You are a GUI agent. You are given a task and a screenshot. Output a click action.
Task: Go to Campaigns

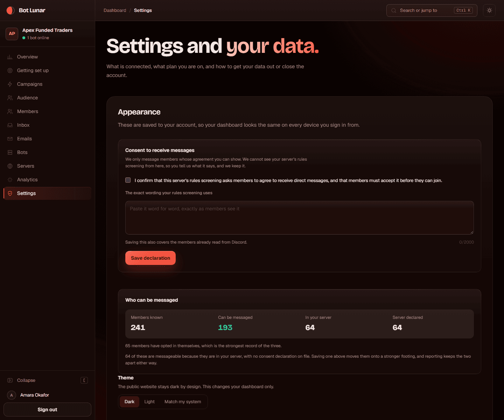tap(47, 84)
